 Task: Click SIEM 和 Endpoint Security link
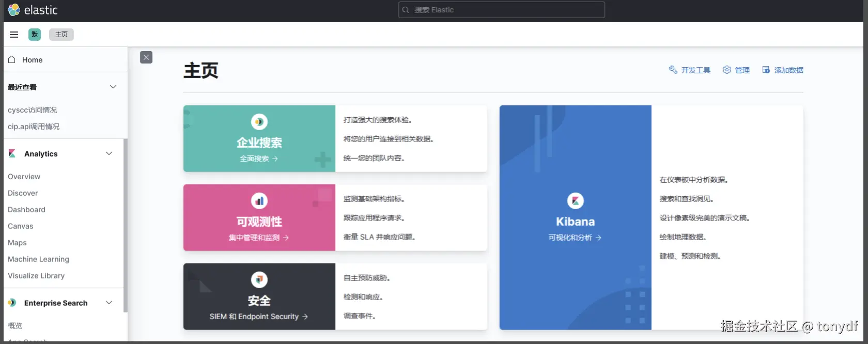tap(259, 317)
